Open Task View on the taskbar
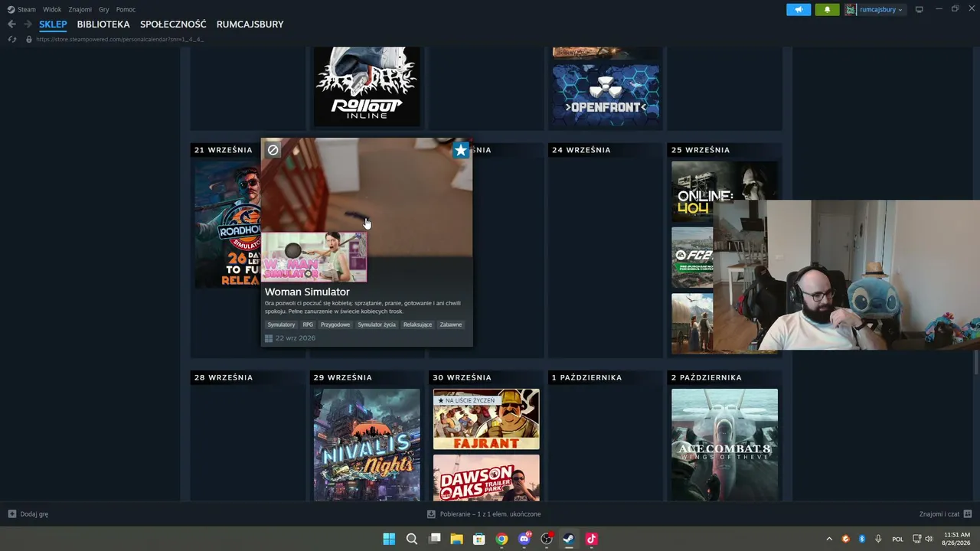Image resolution: width=980 pixels, height=551 pixels. (435, 539)
